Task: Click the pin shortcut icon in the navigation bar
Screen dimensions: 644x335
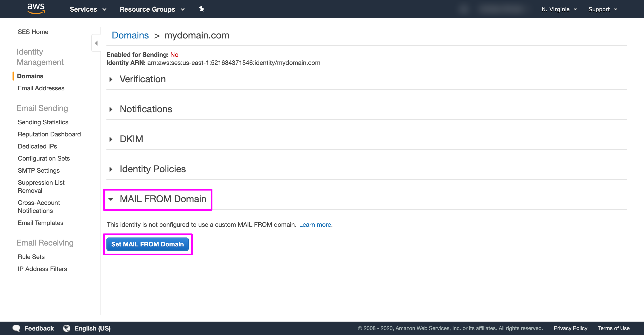Action: coord(201,9)
